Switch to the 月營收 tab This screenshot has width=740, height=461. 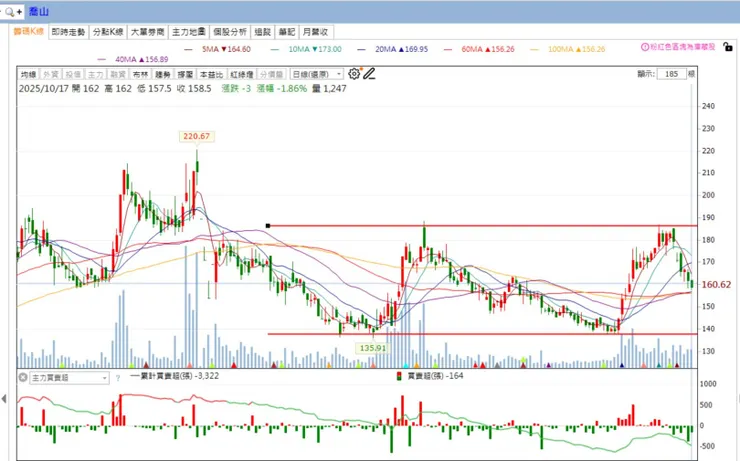[x=315, y=32]
